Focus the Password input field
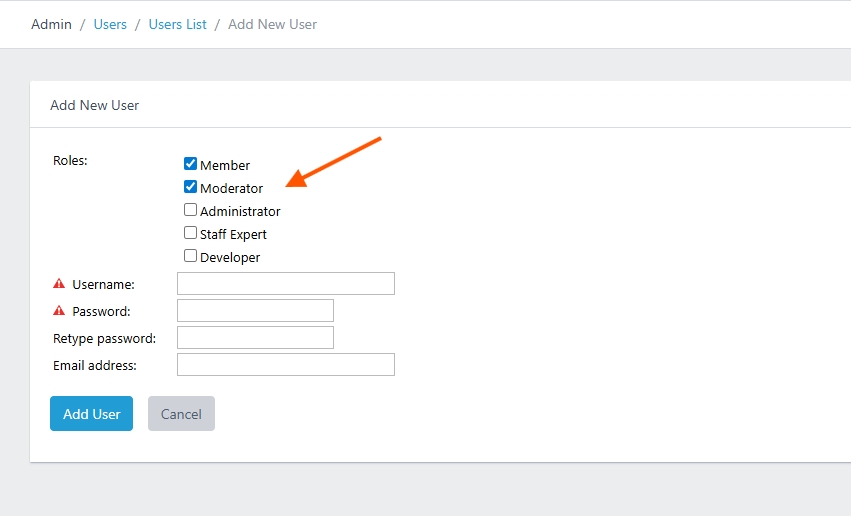 click(x=255, y=310)
